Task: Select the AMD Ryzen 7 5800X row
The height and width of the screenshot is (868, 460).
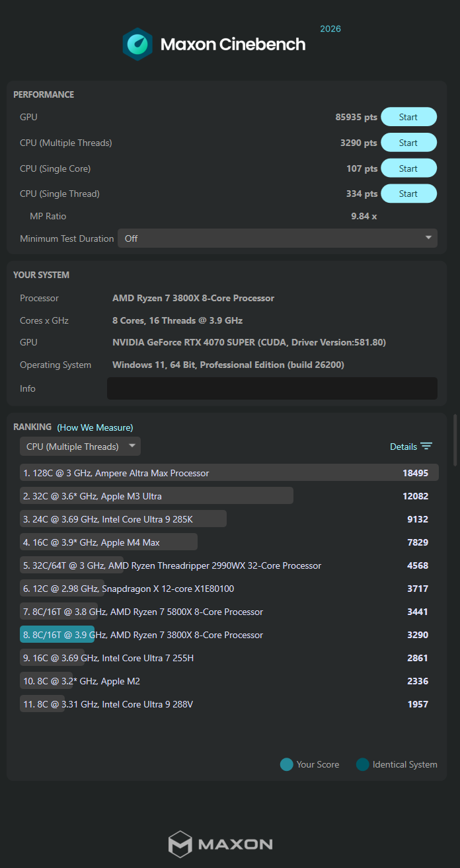Action: (x=229, y=612)
